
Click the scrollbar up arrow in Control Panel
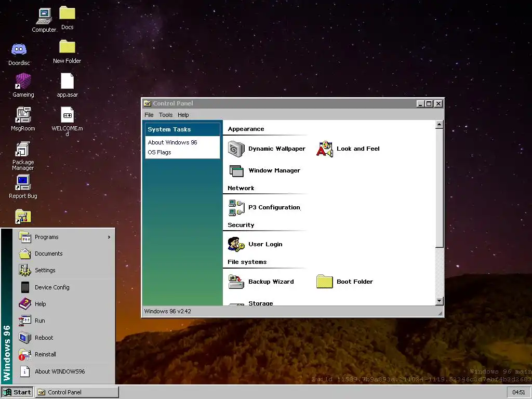click(440, 125)
